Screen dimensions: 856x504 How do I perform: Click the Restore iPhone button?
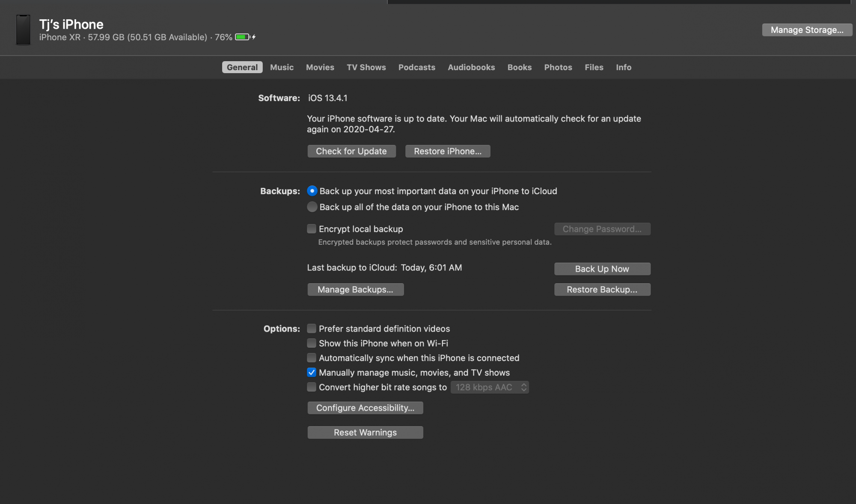point(448,151)
